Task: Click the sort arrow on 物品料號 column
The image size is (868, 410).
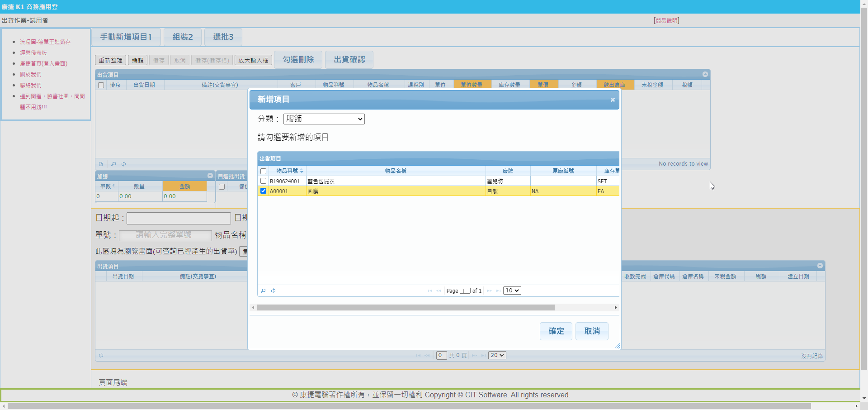Action: pos(302,171)
